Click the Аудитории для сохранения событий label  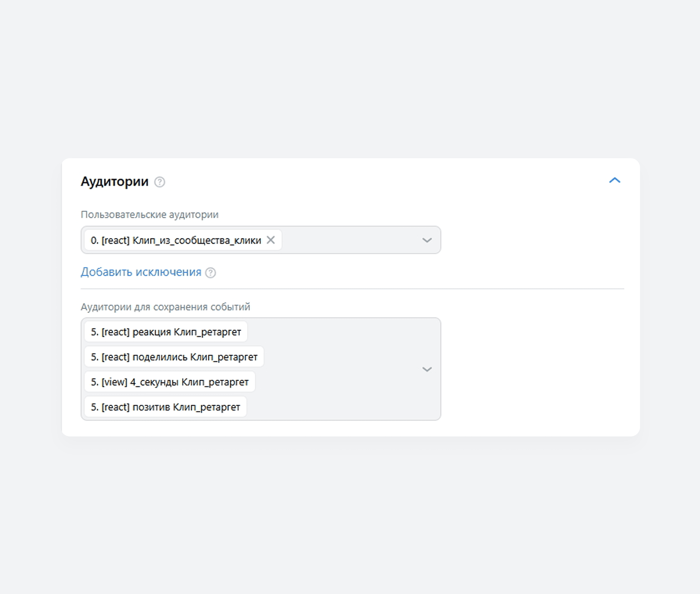[x=165, y=307]
